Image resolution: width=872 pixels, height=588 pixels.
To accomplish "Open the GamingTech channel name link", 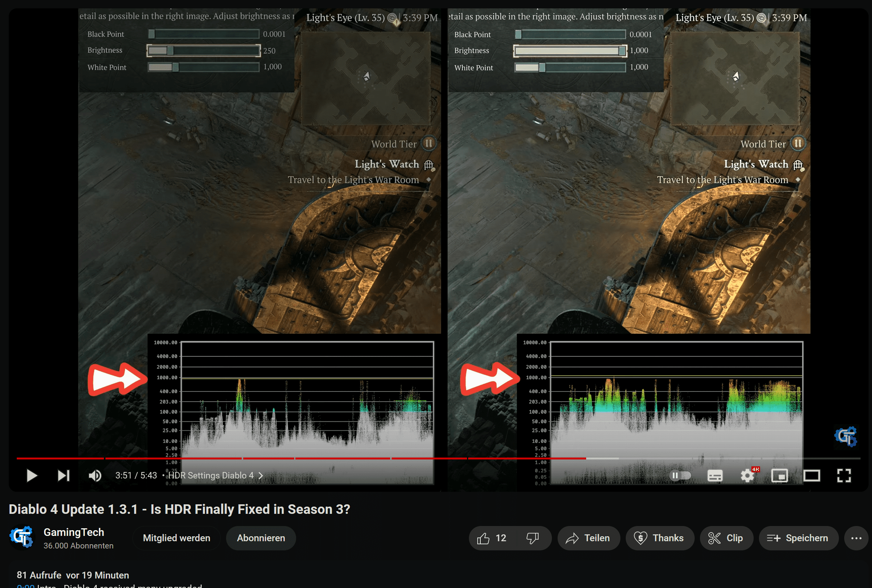I will tap(74, 532).
